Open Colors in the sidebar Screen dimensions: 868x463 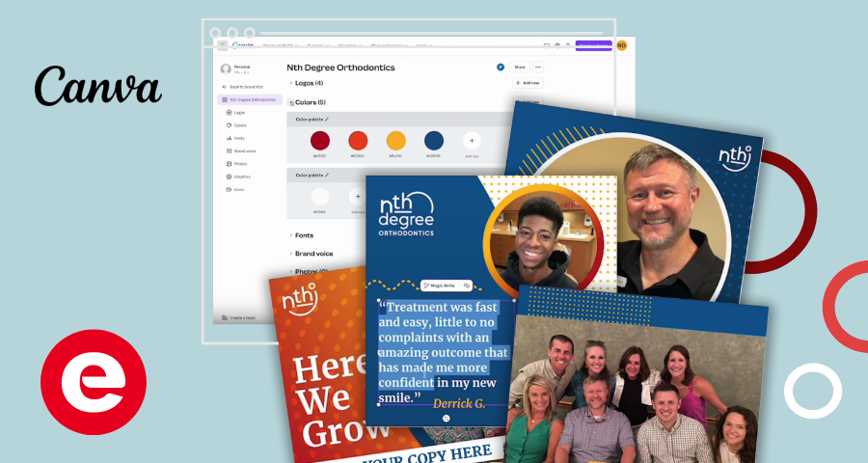(236, 125)
